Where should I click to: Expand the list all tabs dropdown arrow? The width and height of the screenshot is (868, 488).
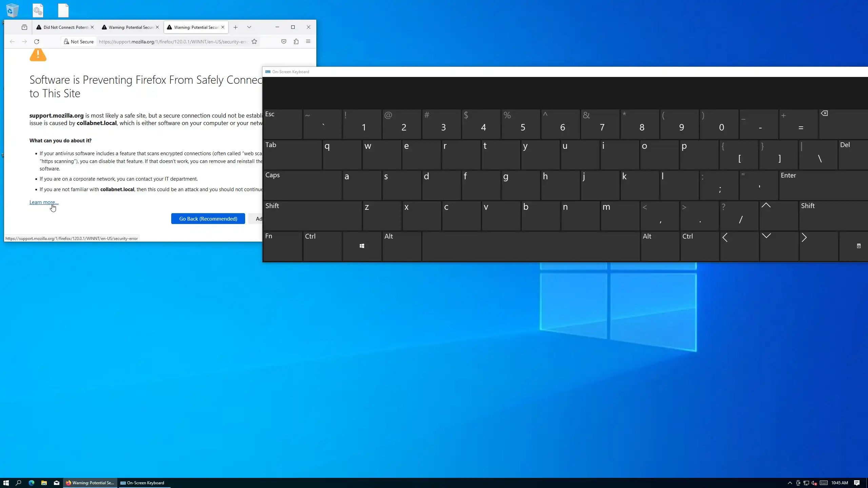pos(249,27)
